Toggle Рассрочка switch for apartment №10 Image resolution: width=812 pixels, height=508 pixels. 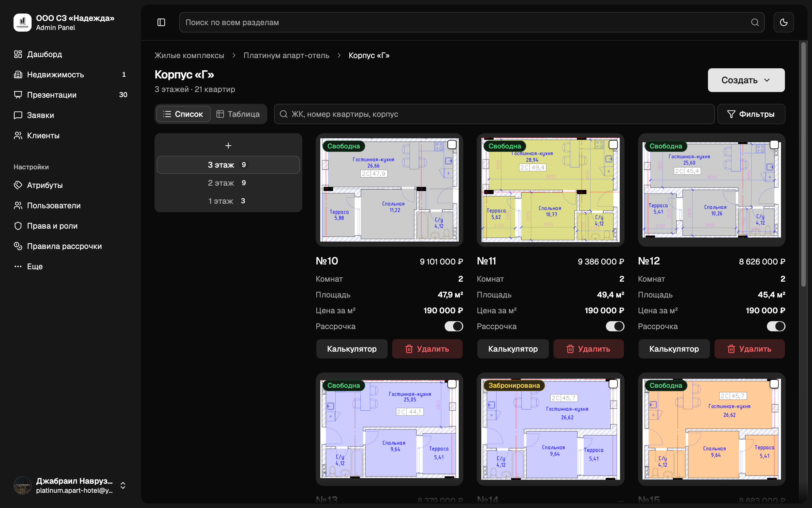tap(454, 326)
